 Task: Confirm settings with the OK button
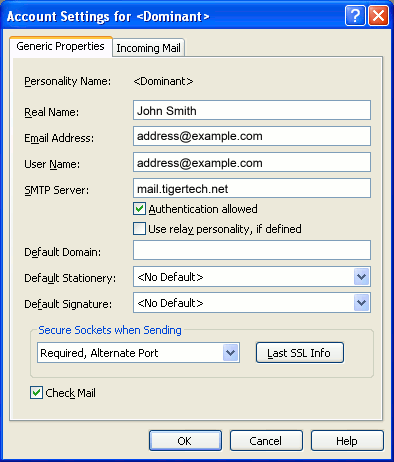click(185, 441)
